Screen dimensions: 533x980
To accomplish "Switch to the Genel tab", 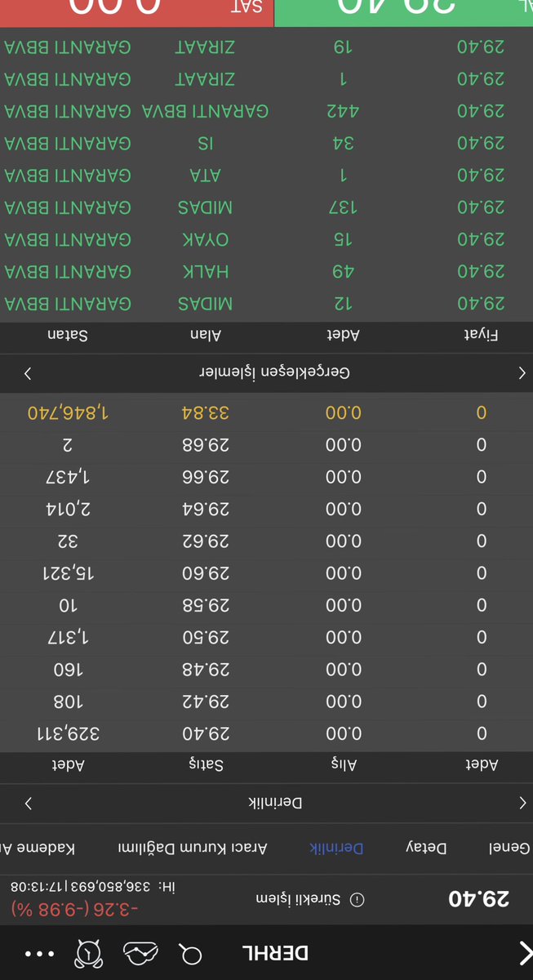I will (x=510, y=848).
